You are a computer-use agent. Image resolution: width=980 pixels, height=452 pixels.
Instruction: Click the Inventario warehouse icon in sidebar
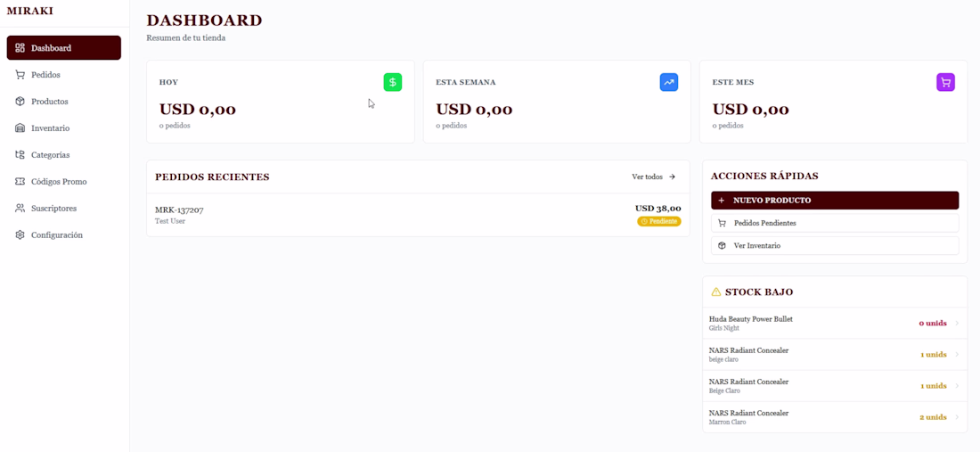coord(20,128)
